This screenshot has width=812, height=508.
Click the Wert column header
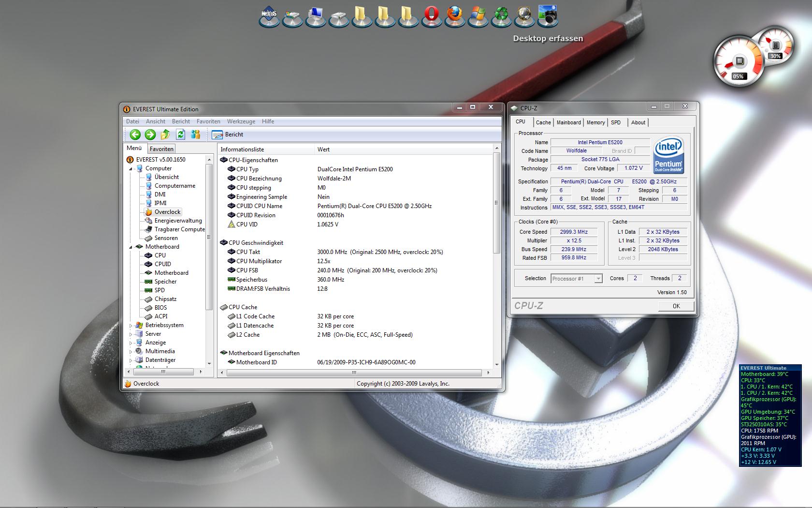pos(404,149)
